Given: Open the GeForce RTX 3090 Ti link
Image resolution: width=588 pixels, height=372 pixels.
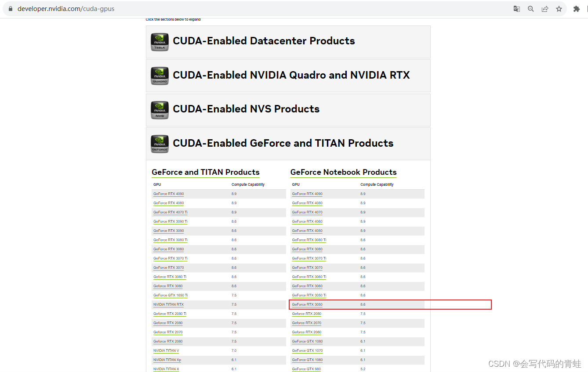Looking at the screenshot, I should (x=171, y=221).
